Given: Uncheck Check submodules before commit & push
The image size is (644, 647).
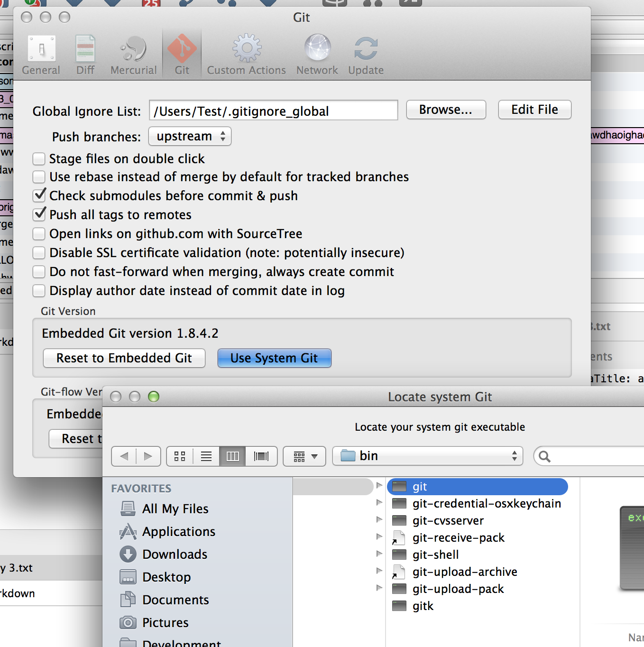Looking at the screenshot, I should 39,195.
